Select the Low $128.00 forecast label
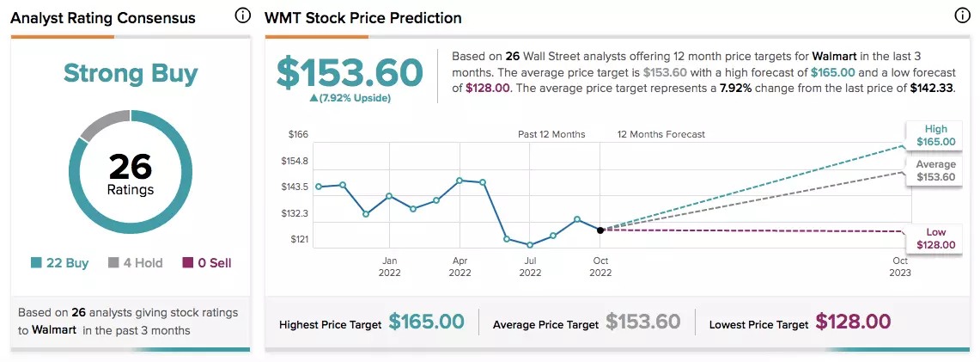Image resolution: width=980 pixels, height=362 pixels. (x=935, y=239)
